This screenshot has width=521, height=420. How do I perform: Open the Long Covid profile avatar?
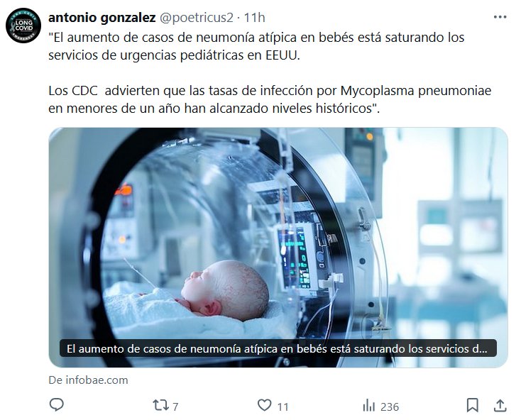[23, 26]
